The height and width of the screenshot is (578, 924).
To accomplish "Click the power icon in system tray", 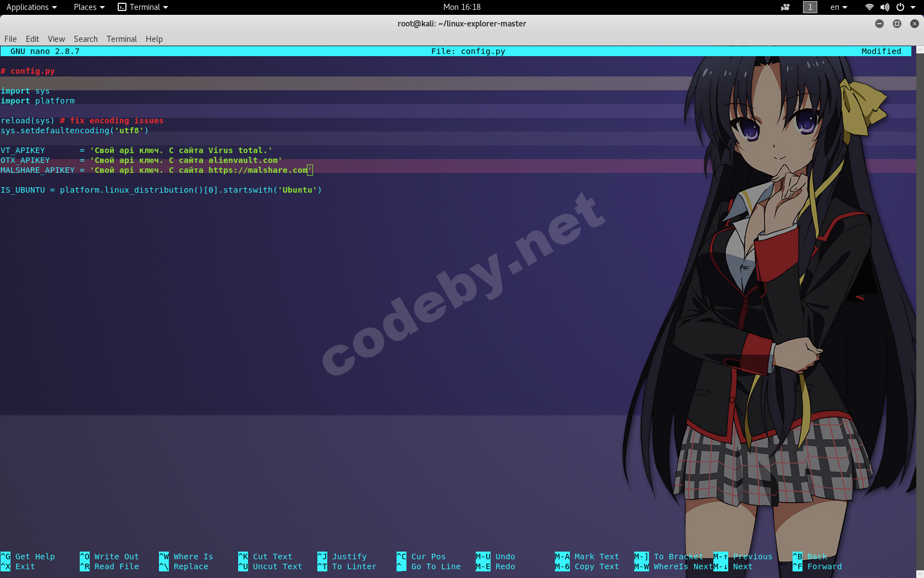I will pos(900,7).
